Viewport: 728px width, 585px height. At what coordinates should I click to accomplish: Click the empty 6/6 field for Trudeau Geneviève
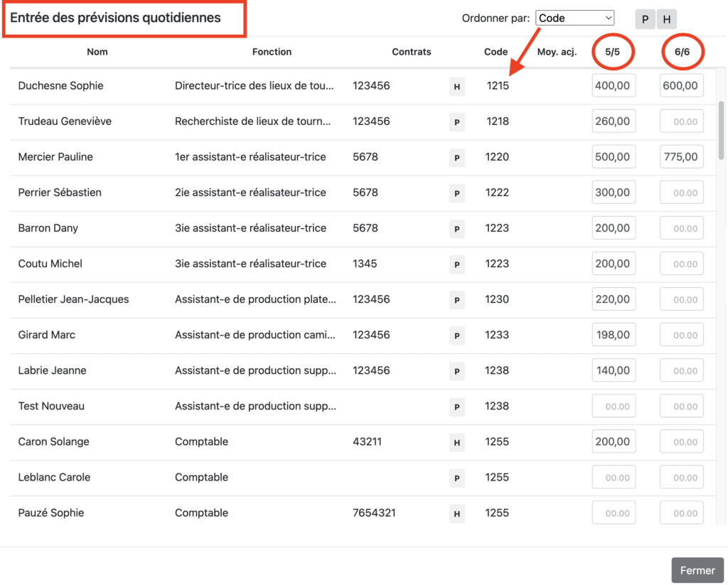coord(682,122)
